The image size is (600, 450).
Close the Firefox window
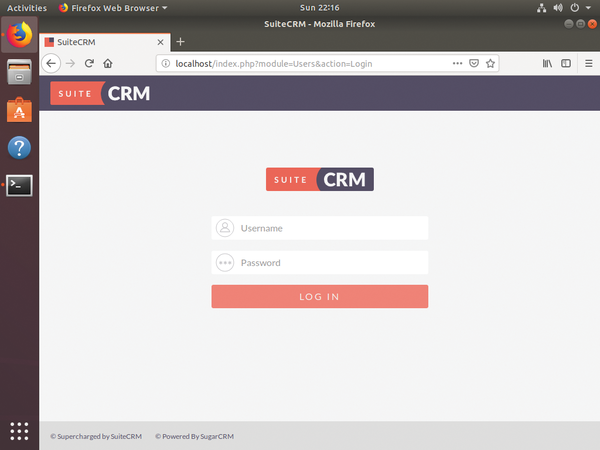pos(592,24)
